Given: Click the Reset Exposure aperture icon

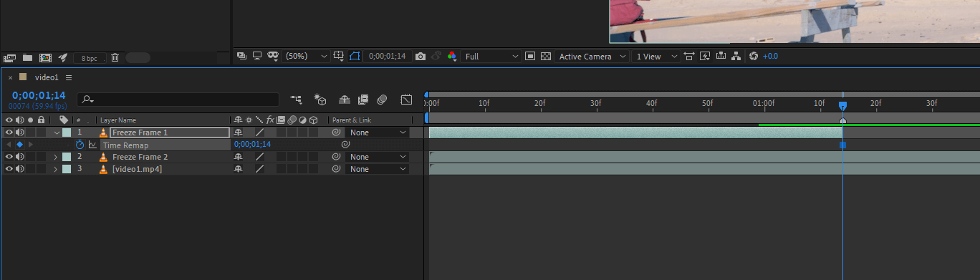Looking at the screenshot, I should 753,56.
